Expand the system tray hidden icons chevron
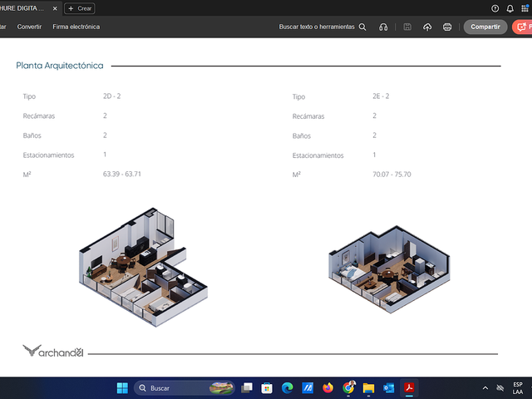This screenshot has width=532, height=399. tap(485, 388)
